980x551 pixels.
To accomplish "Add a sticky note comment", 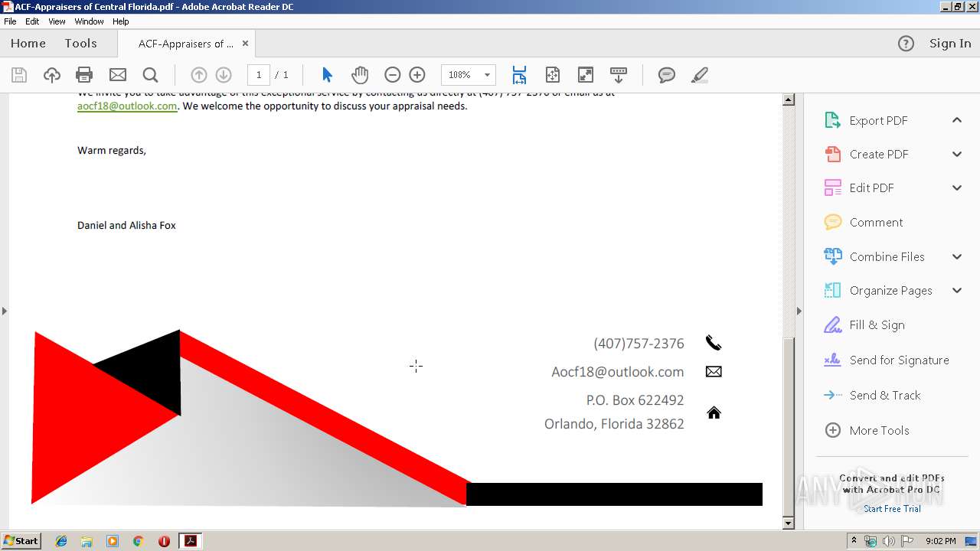I will pos(667,75).
